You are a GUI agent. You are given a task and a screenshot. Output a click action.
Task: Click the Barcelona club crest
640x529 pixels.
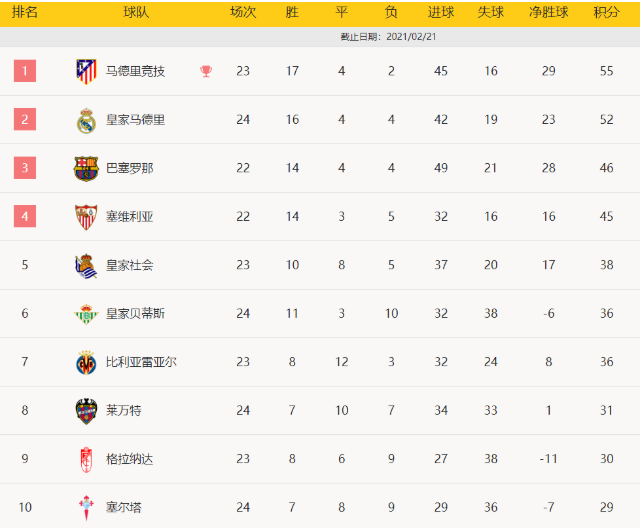coord(86,168)
